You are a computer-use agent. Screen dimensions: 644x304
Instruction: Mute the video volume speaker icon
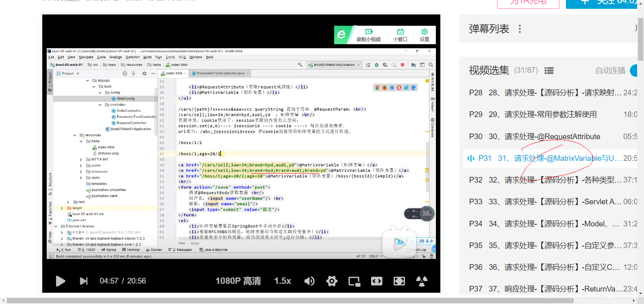click(x=309, y=281)
